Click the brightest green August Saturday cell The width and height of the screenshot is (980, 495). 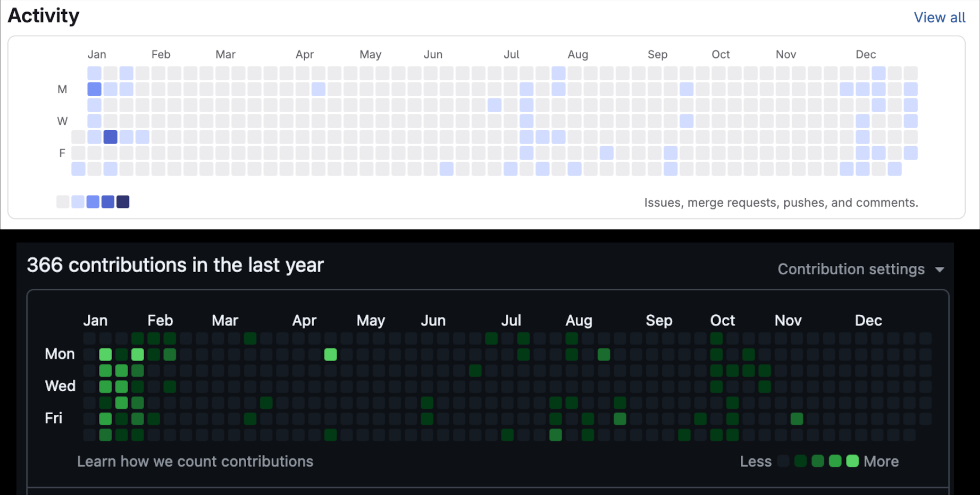tap(556, 435)
